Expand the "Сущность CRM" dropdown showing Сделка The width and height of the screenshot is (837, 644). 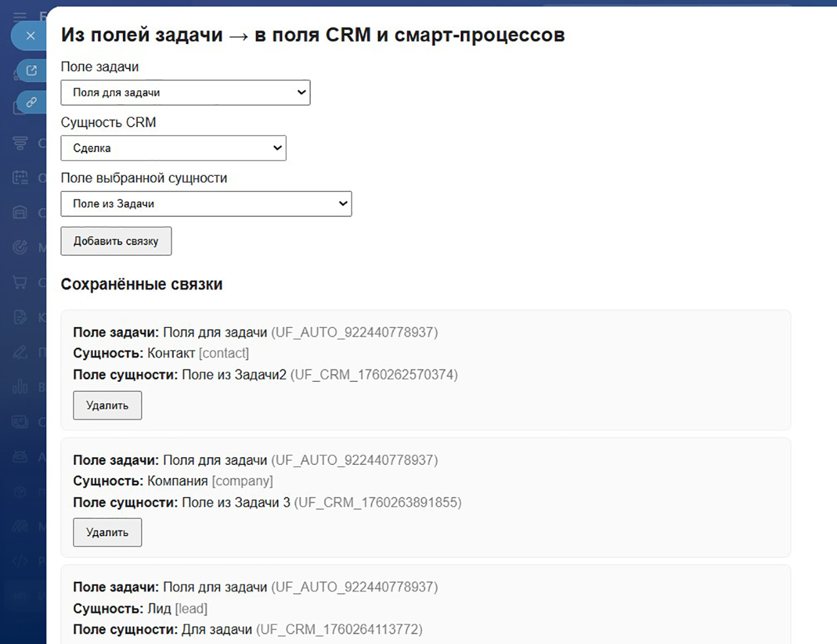(x=173, y=148)
